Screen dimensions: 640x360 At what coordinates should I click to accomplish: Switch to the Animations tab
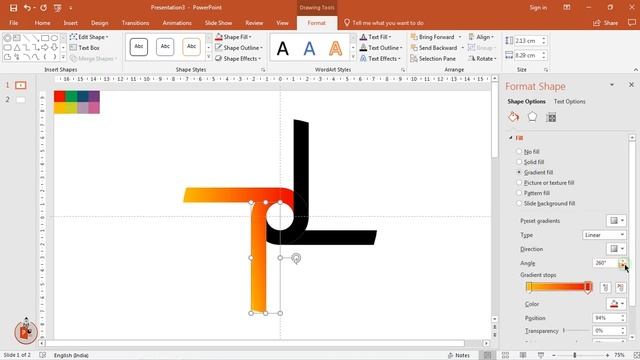click(x=177, y=23)
